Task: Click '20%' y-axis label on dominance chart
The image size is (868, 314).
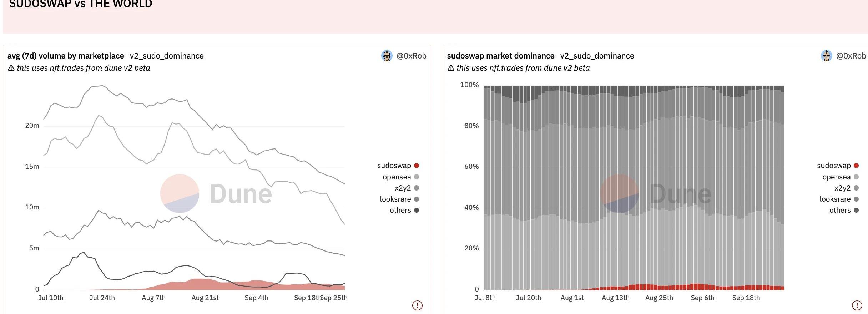Action: [x=471, y=248]
